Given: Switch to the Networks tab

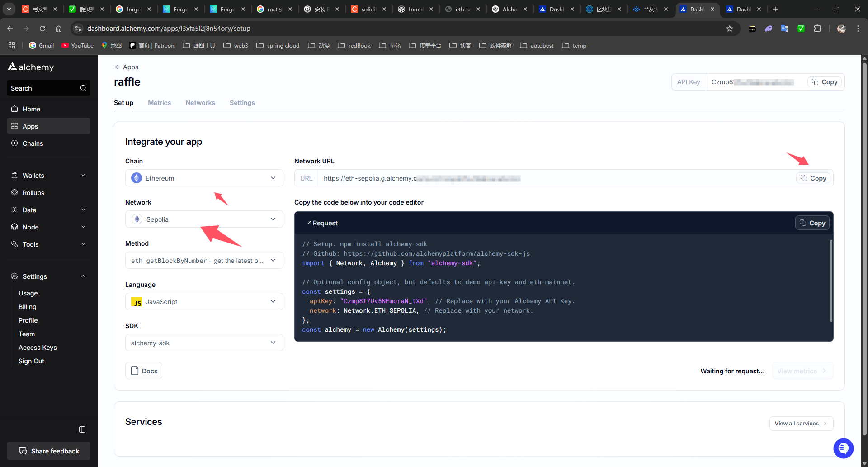Looking at the screenshot, I should point(200,103).
